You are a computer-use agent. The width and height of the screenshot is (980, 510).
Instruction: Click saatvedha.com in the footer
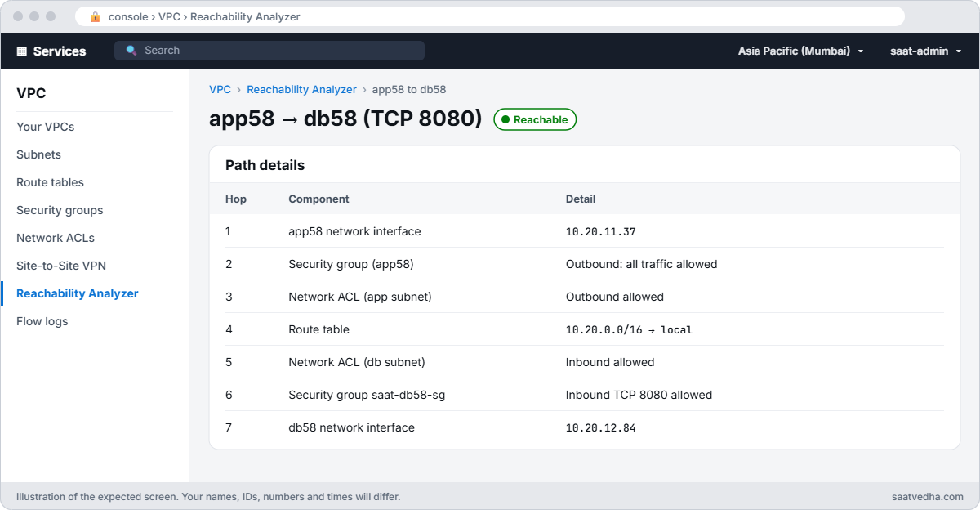pos(928,496)
